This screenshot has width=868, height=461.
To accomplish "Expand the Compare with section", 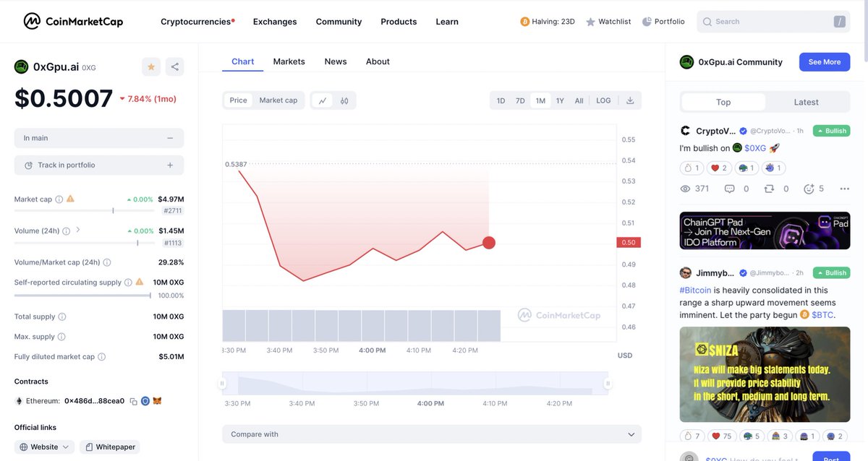I will tap(431, 434).
